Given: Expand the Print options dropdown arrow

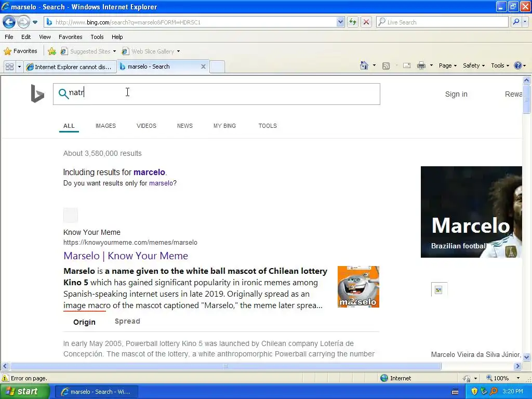Looking at the screenshot, I should (x=431, y=65).
